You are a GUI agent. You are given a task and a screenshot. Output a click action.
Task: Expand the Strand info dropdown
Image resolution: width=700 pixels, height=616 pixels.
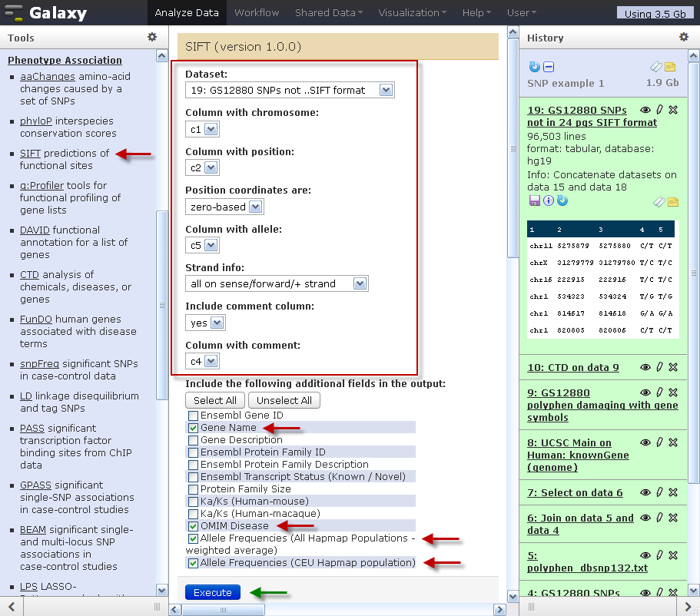click(277, 284)
